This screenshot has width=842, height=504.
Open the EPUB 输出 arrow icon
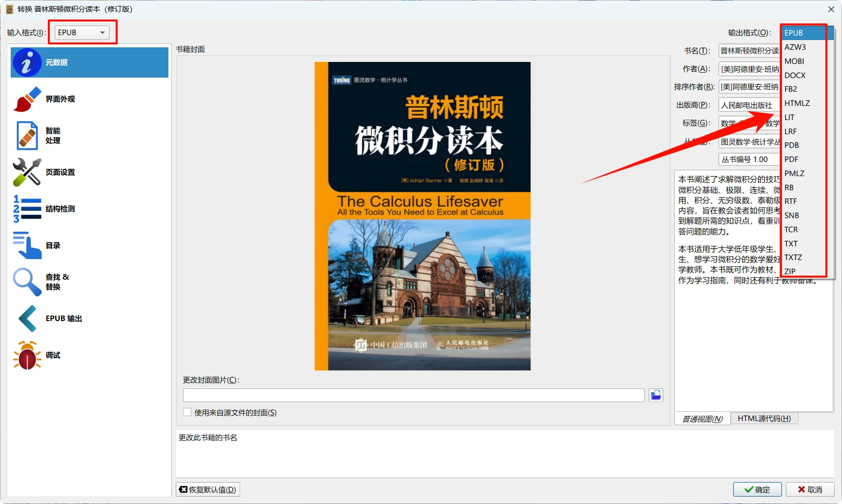[27, 319]
